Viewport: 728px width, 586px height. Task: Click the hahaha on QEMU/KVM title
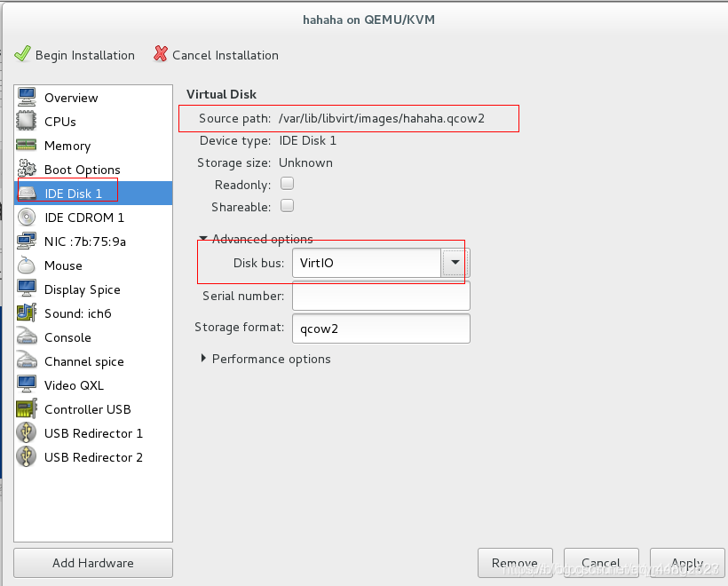(368, 20)
